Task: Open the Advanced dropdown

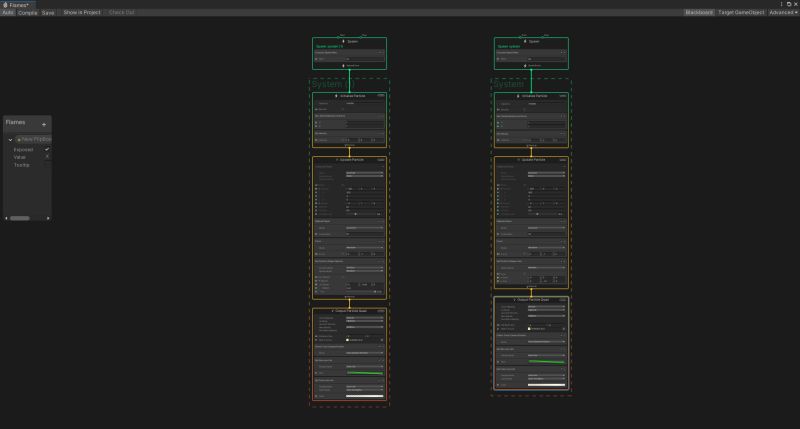Action: click(x=783, y=12)
